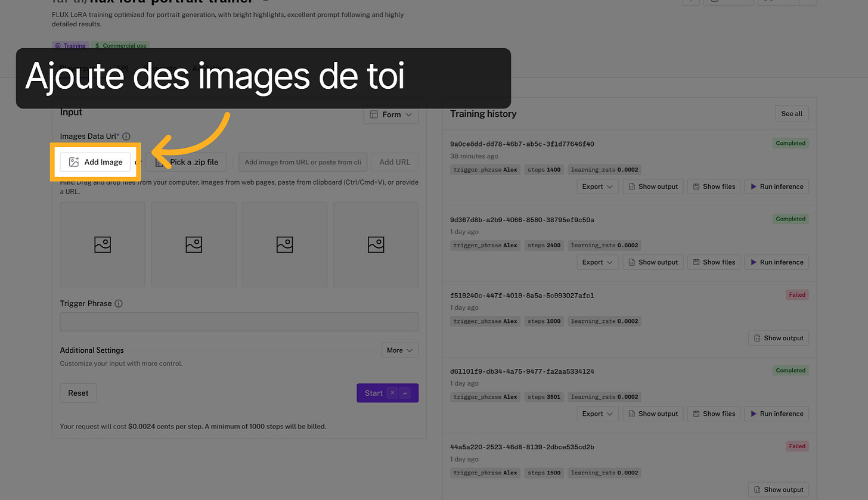This screenshot has width=868, height=500.
Task: Click the Training badge icon above the tabs
Action: pyautogui.click(x=58, y=45)
